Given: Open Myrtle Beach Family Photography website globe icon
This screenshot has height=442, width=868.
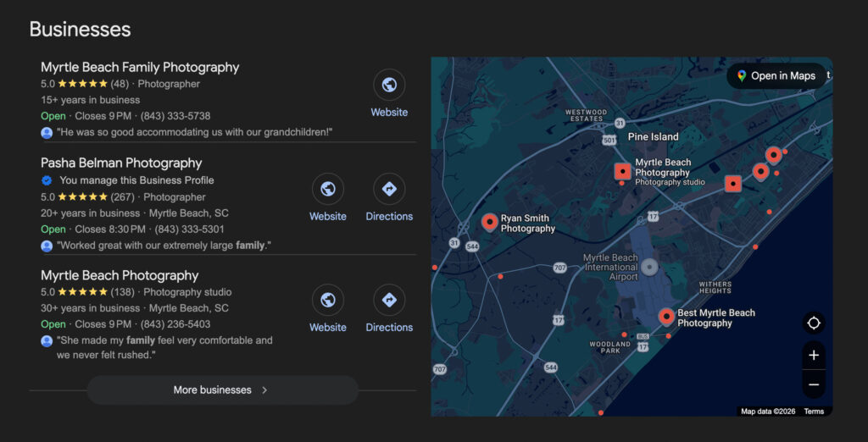Looking at the screenshot, I should pos(389,85).
